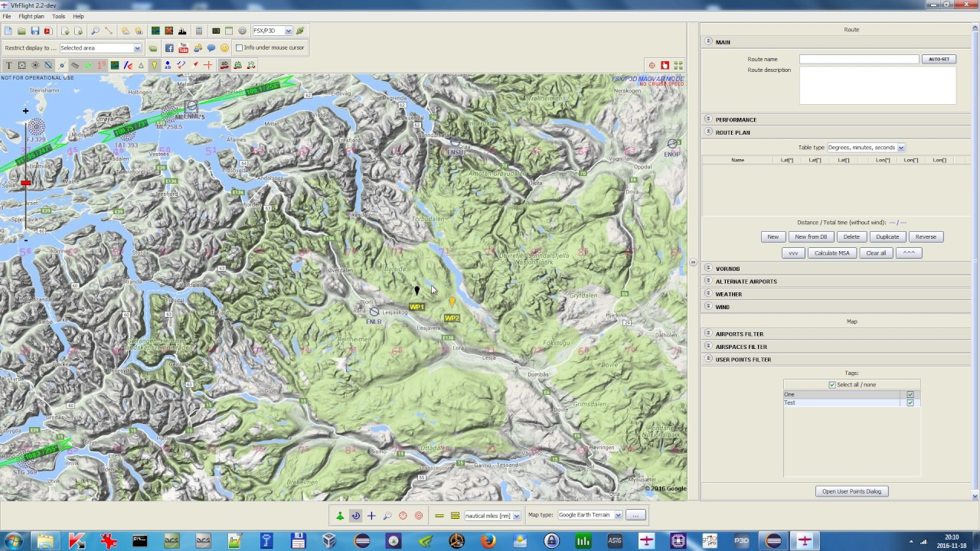This screenshot has height=551, width=980.
Task: Click the green simulator connect plug icon
Action: [x=300, y=31]
